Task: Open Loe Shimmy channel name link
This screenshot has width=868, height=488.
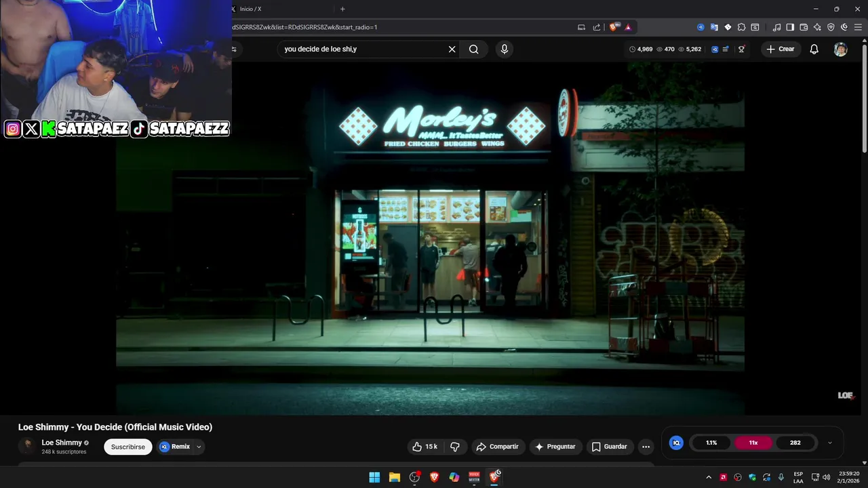Action: [x=62, y=443]
